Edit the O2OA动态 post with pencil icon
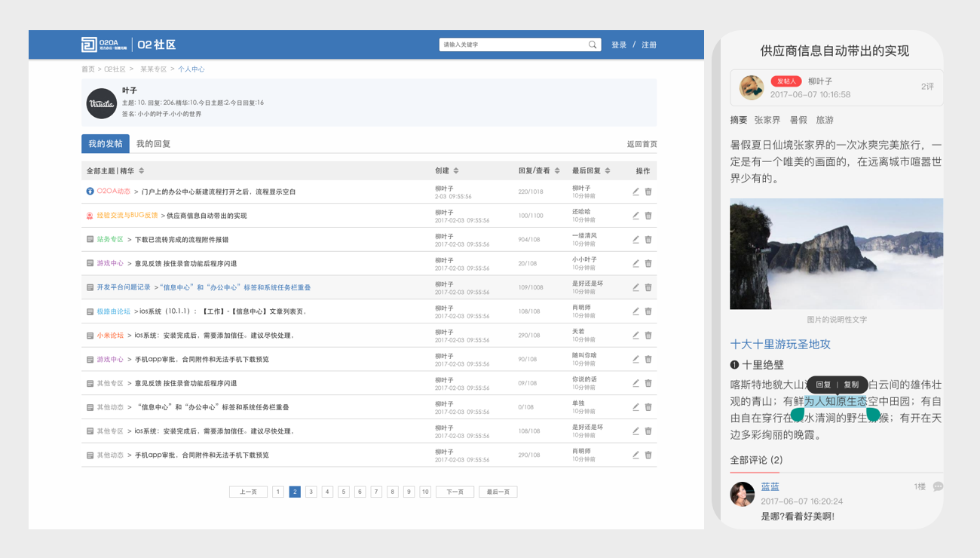980x558 pixels. coord(635,192)
